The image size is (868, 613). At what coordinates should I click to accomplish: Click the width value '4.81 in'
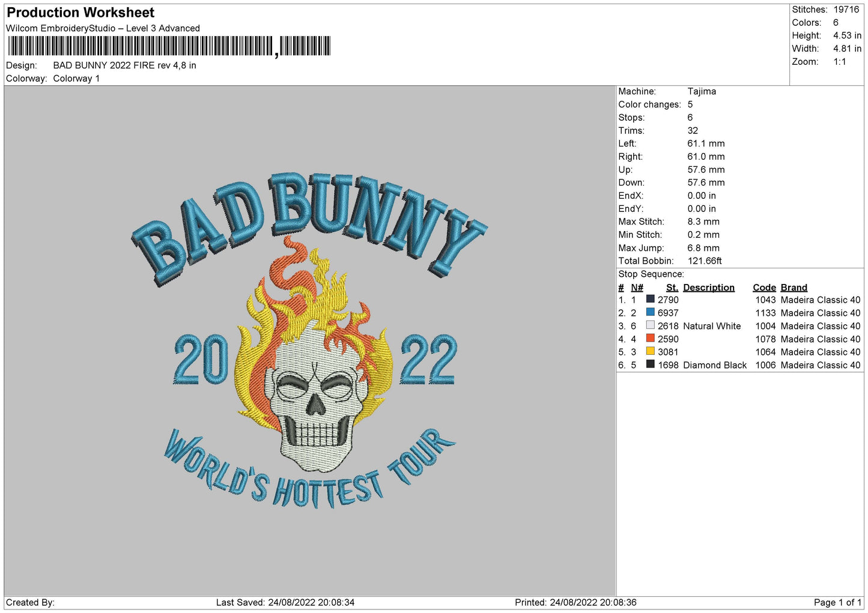pyautogui.click(x=847, y=49)
